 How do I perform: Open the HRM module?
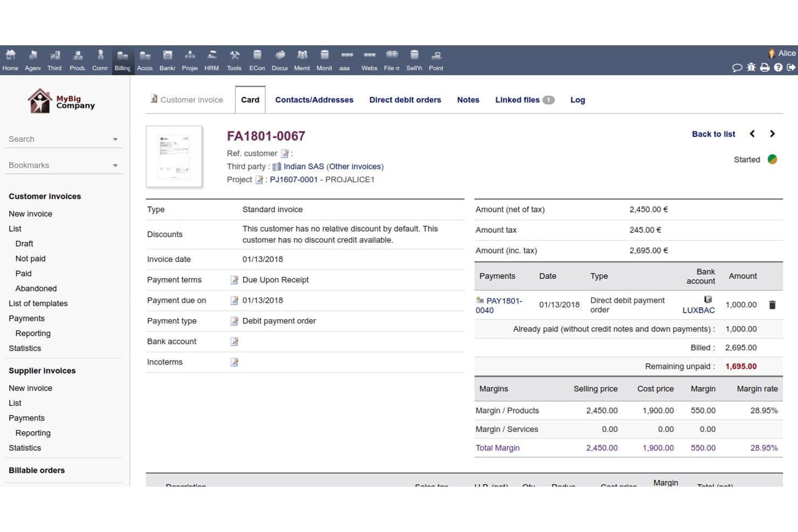[x=212, y=60]
